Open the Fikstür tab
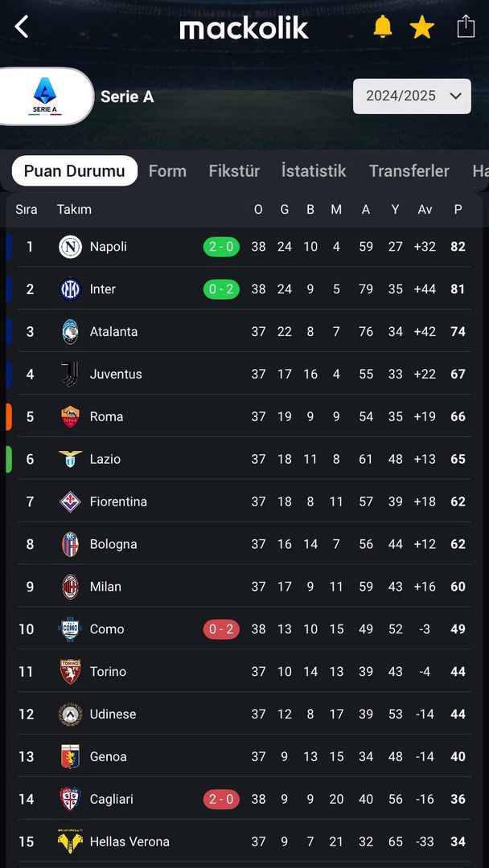Viewport: 489px width, 868px height. coord(234,171)
